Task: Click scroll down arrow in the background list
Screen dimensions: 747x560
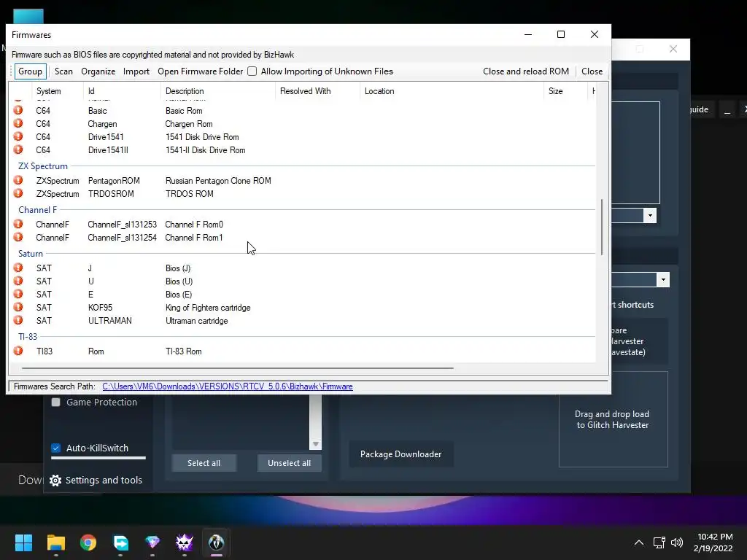Action: coord(315,444)
